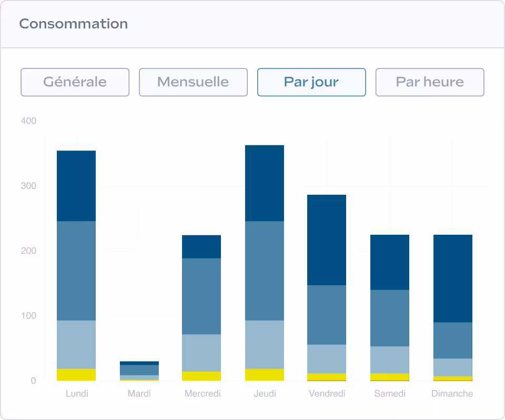Click the medium blue segment of Vendredi
The width and height of the screenshot is (505, 420).
click(327, 316)
